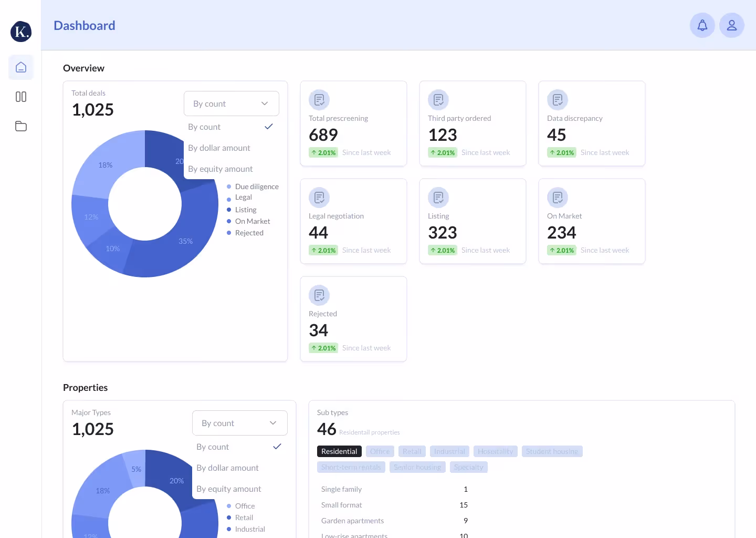Click the Total prescreening document icon
Viewport: 756px width, 538px height.
click(319, 99)
